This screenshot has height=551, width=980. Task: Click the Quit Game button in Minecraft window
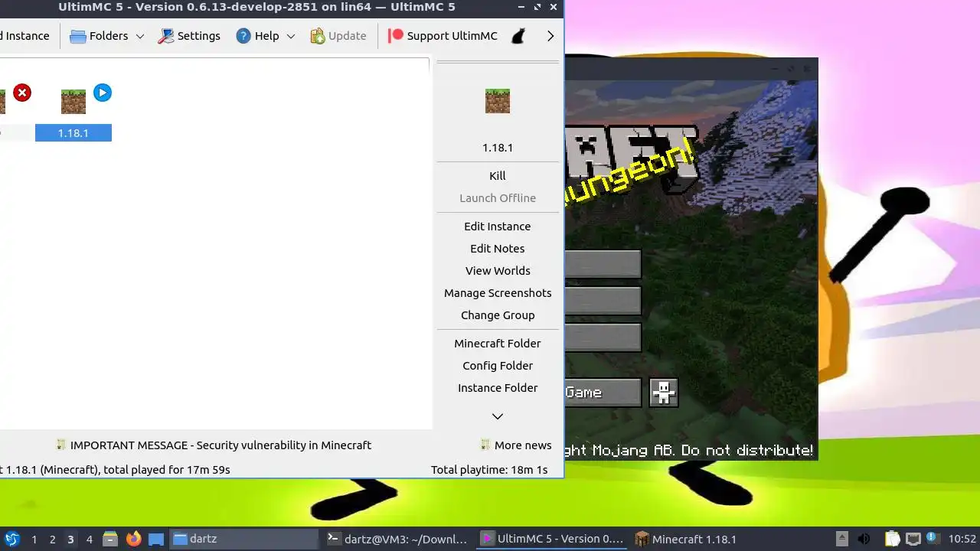click(603, 393)
